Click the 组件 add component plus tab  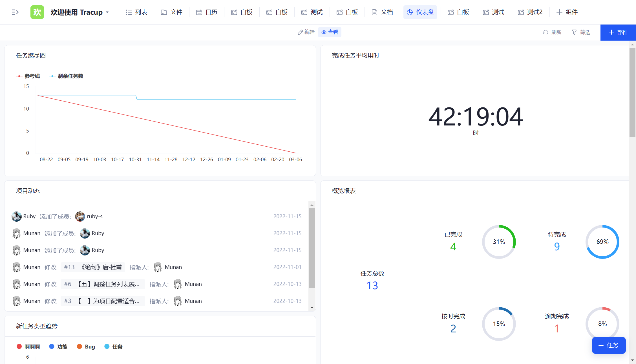567,12
